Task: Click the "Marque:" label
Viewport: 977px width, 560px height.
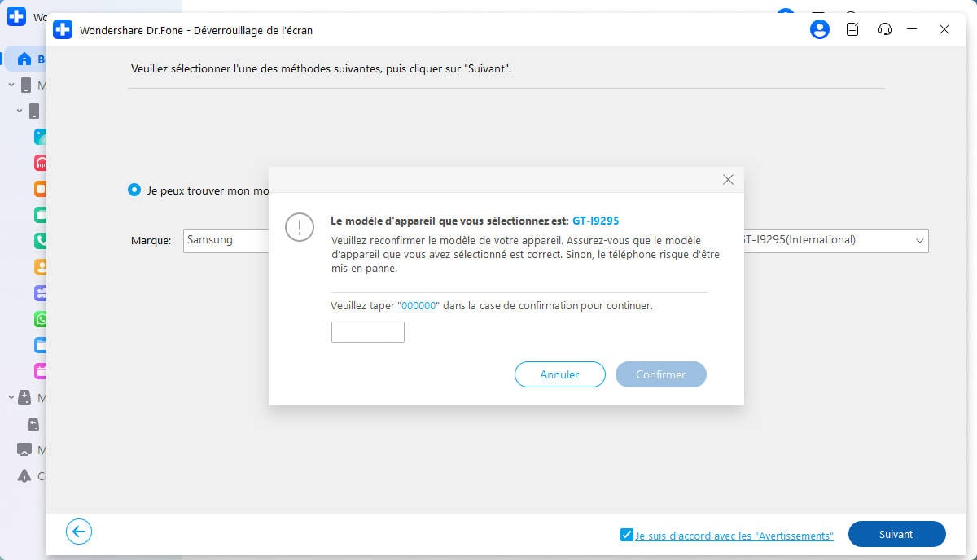Action: coord(151,241)
